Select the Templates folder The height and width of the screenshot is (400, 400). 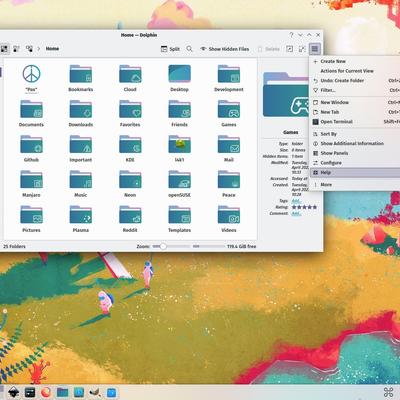coord(179,219)
